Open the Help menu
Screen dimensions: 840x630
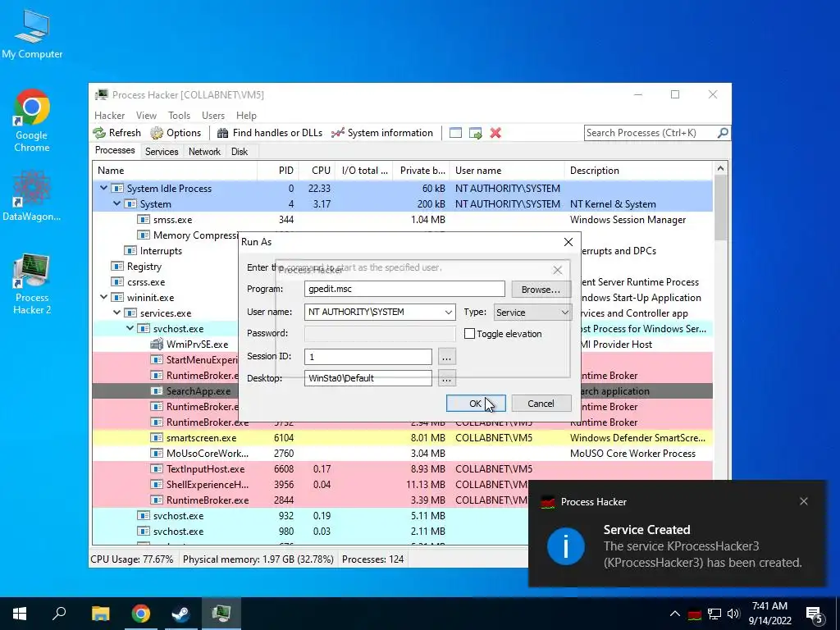coord(246,115)
